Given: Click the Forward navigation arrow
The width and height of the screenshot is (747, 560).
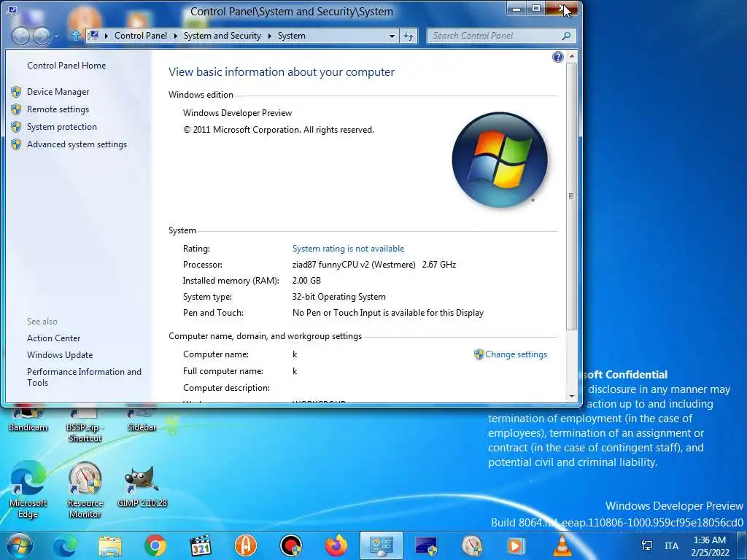Looking at the screenshot, I should pos(42,36).
